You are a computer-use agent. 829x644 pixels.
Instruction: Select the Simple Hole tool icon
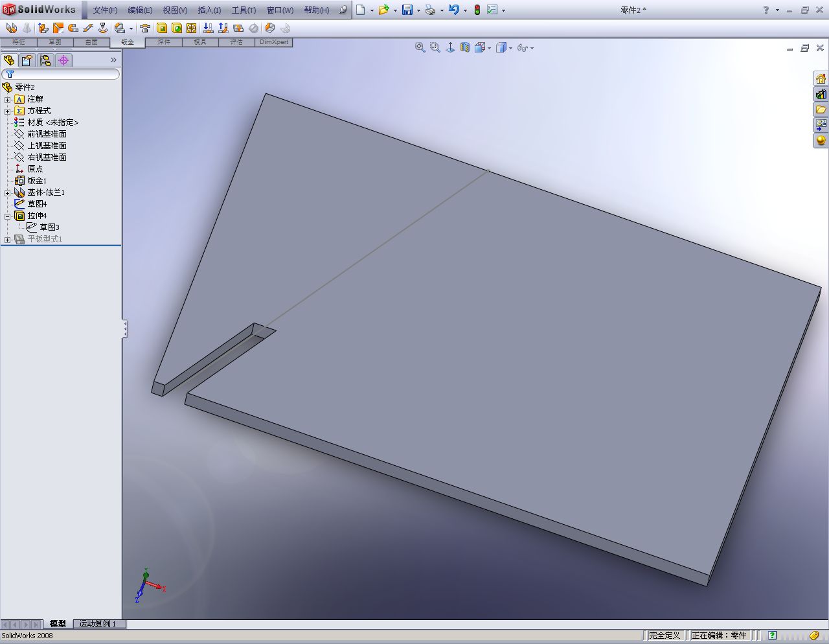click(x=177, y=28)
